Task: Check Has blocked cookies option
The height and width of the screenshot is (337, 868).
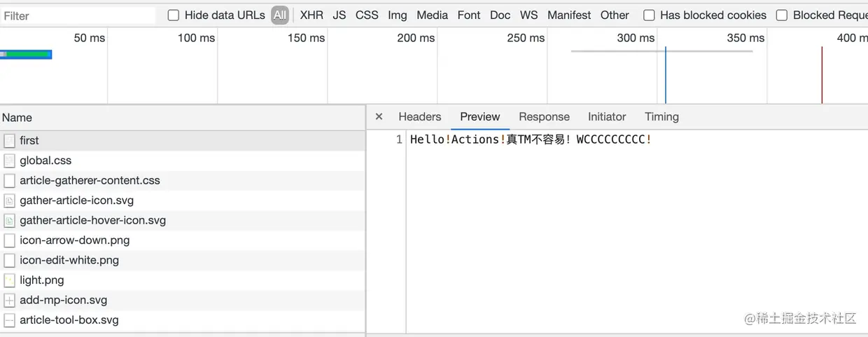Action: (x=649, y=15)
